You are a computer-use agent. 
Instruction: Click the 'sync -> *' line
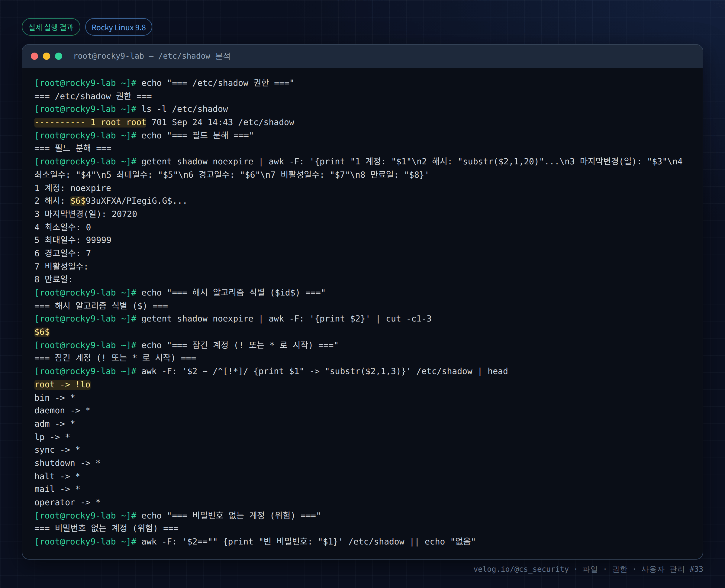pos(57,450)
